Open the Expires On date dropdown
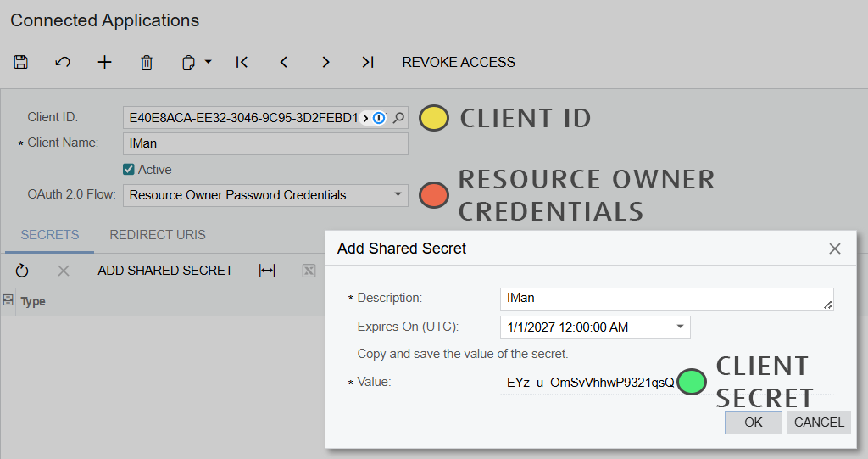868x459 pixels. pos(680,327)
